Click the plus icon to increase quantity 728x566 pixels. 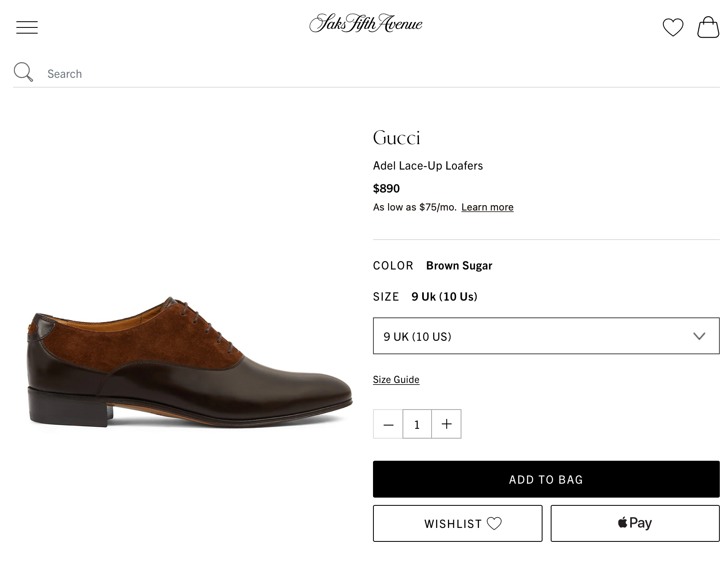pos(446,424)
